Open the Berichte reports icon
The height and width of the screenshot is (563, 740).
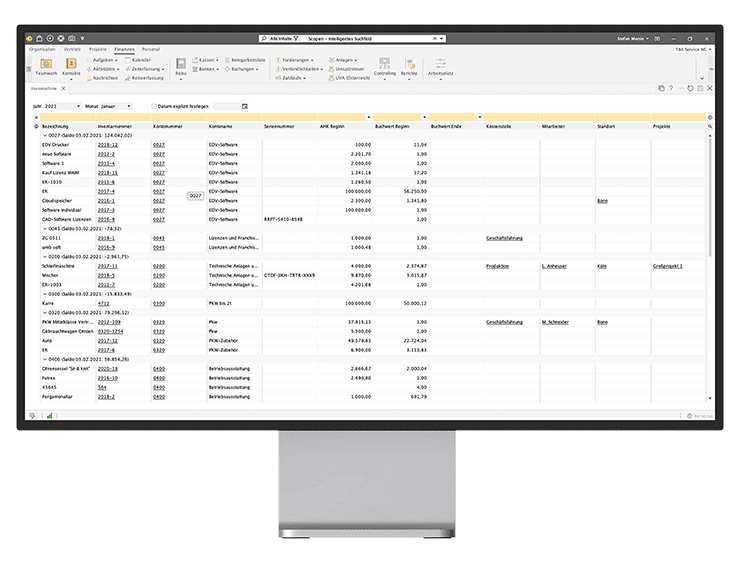tap(410, 66)
